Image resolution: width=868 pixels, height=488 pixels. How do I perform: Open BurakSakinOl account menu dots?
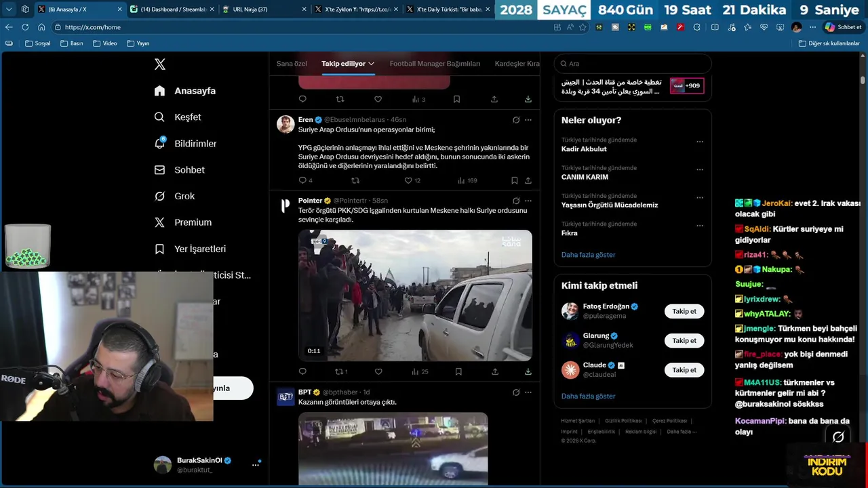click(x=256, y=465)
